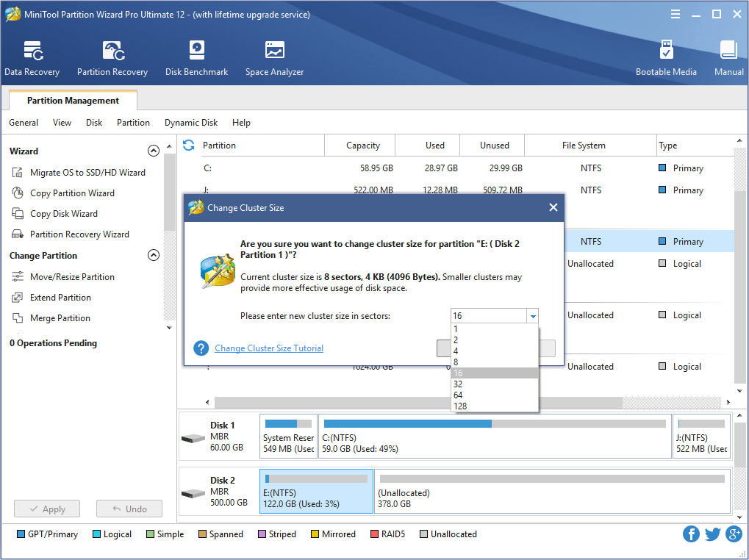Click the RAID5 legend color box
This screenshot has width=749, height=560.
[x=374, y=534]
